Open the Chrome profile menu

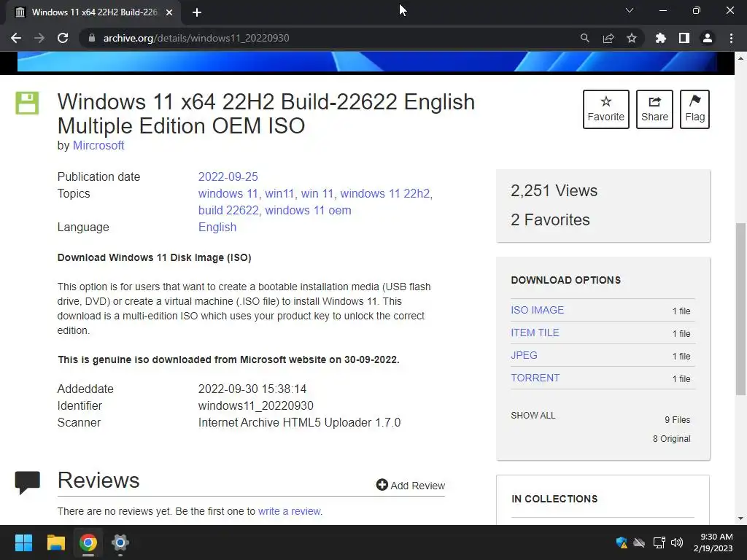[x=708, y=38]
